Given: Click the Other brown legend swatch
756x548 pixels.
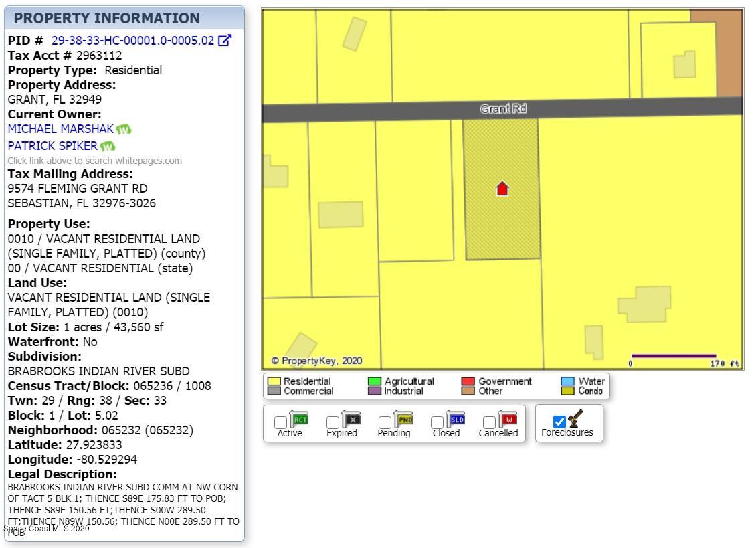Looking at the screenshot, I should 468,391.
